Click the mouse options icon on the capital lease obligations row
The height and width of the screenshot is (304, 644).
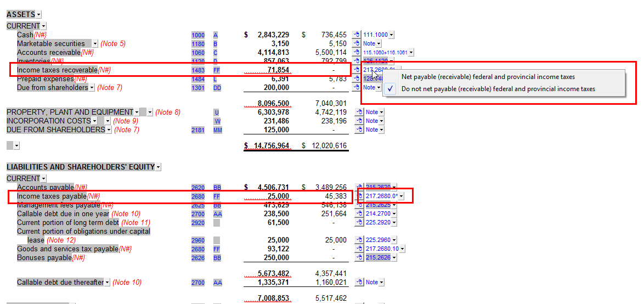[x=359, y=240]
